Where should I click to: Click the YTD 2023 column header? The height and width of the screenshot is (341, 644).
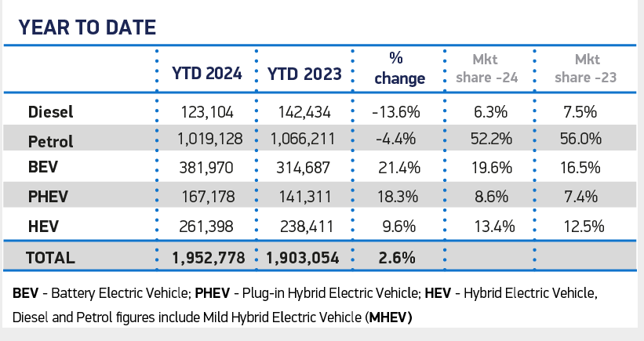coord(304,74)
